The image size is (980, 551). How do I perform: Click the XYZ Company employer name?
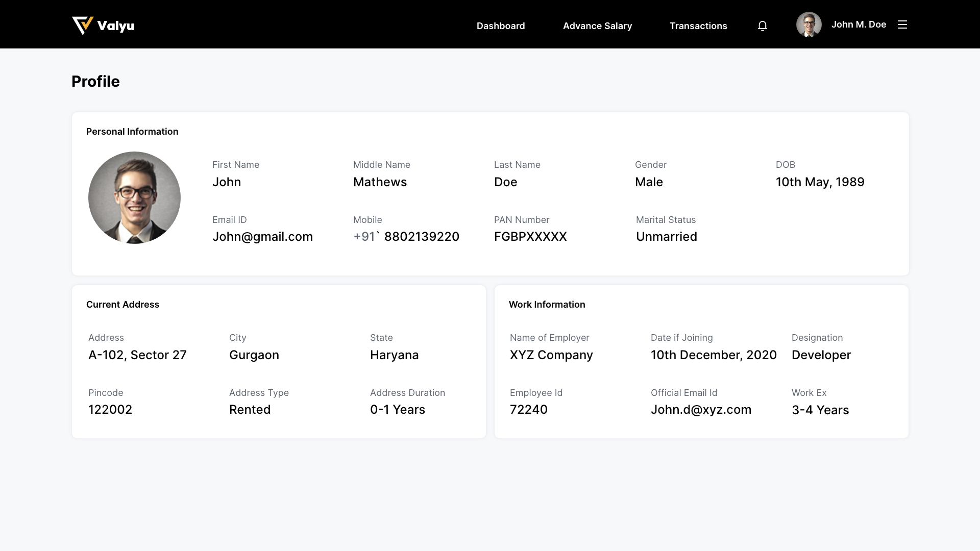(x=551, y=355)
